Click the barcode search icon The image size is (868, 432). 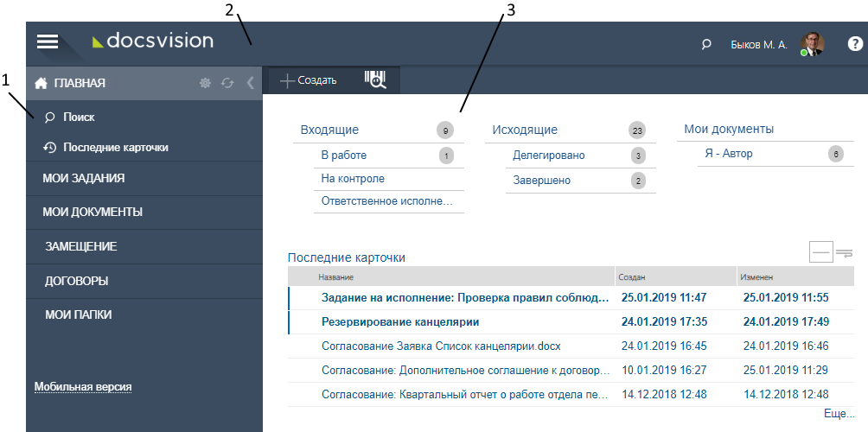(375, 79)
